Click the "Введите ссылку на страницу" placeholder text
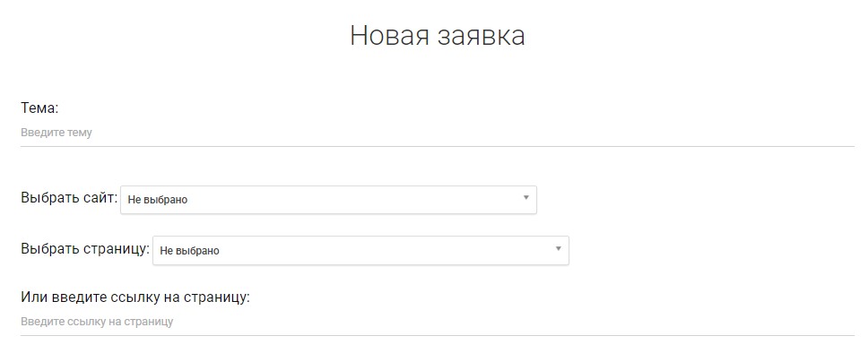The image size is (868, 362). 97,321
